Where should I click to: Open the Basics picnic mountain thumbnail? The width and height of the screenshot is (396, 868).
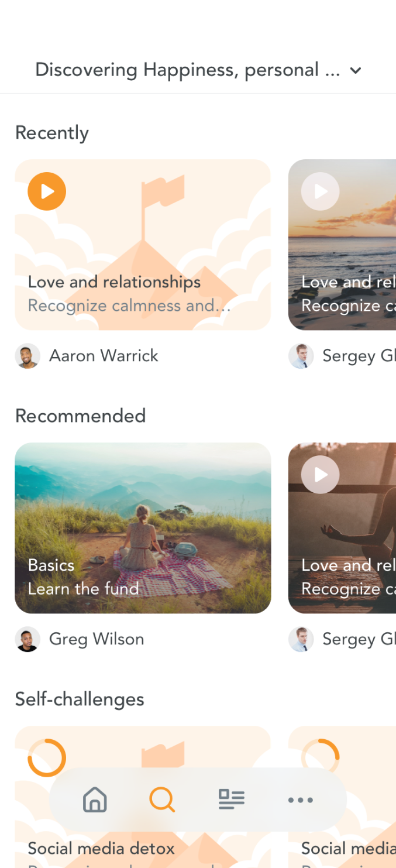(143, 528)
